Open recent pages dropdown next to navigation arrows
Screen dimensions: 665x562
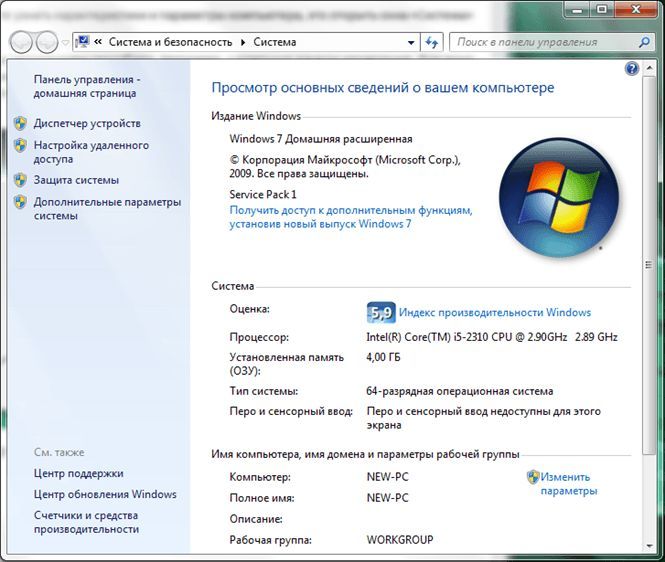65,42
